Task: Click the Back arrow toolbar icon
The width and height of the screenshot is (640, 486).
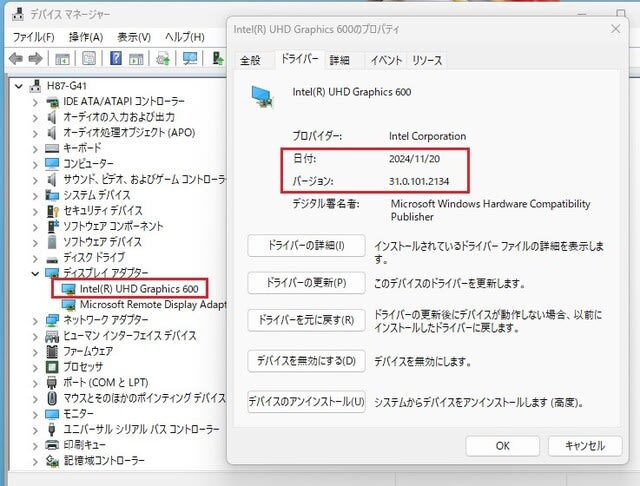Action: click(x=16, y=59)
